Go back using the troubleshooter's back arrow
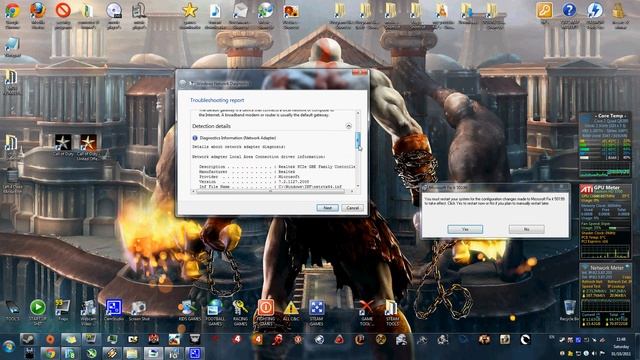Screen dimensions: 640x360 pyautogui.click(x=183, y=84)
